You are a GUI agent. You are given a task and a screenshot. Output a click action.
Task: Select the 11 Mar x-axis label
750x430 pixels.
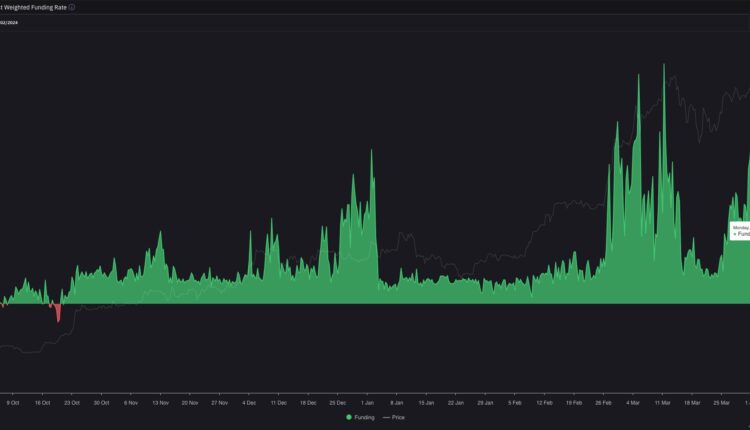662,402
